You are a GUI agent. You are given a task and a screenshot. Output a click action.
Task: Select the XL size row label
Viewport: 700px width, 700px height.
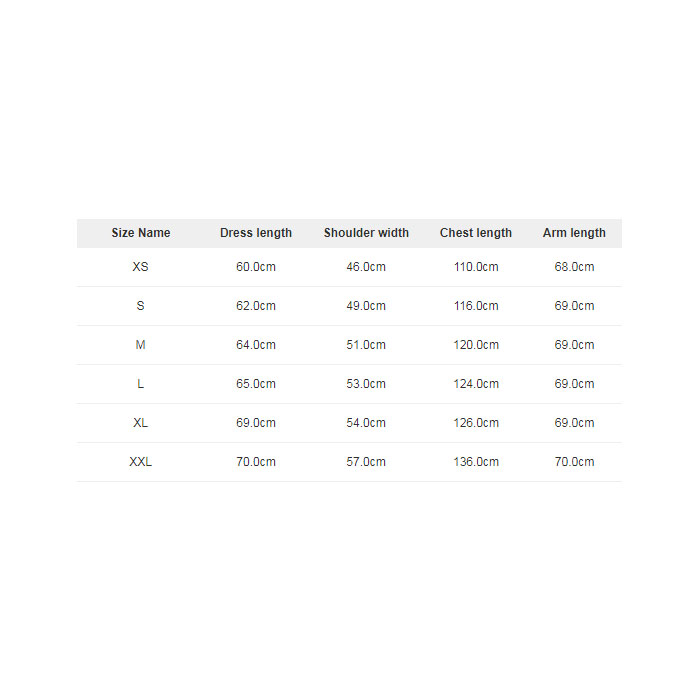pos(140,423)
